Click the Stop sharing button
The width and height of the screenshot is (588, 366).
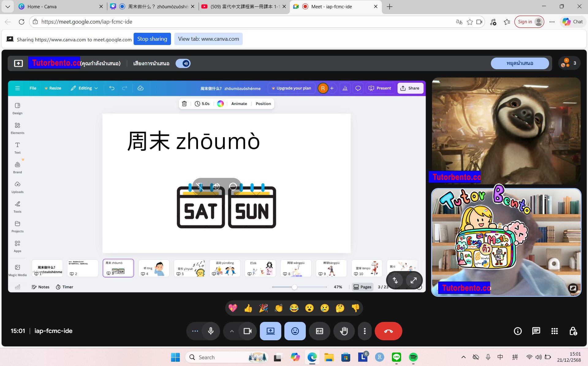pos(152,39)
